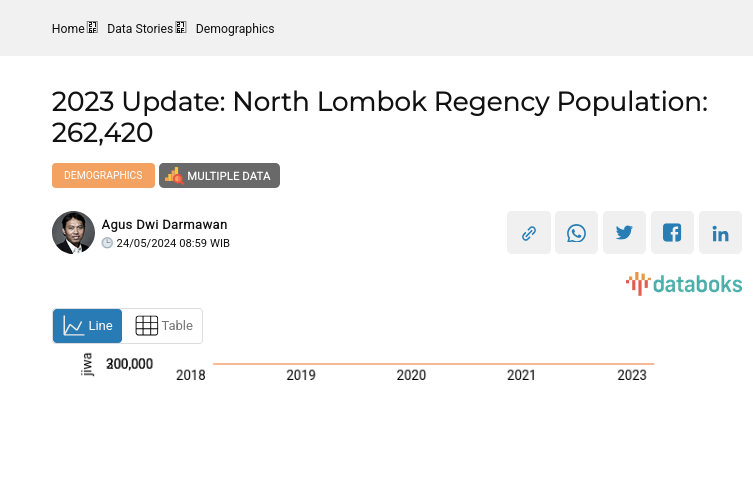This screenshot has height=498, width=753.
Task: Share article on Twitter
Action: click(x=624, y=233)
